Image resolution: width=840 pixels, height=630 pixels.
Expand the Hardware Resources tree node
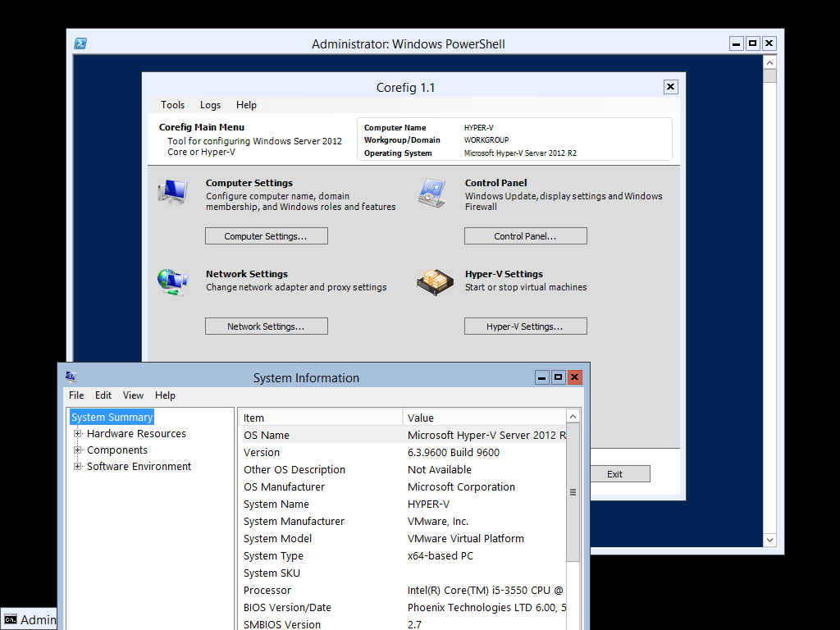78,433
